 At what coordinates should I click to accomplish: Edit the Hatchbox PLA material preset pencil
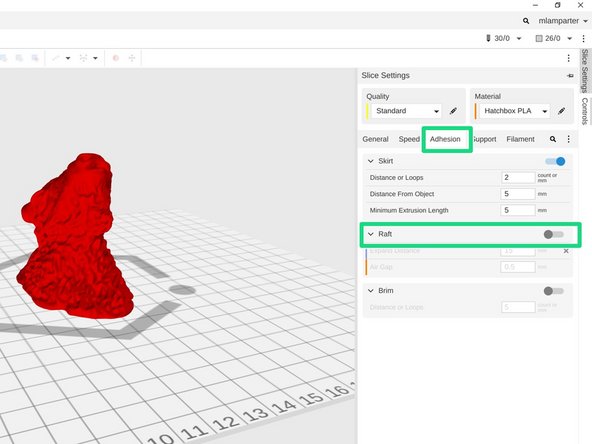561,111
